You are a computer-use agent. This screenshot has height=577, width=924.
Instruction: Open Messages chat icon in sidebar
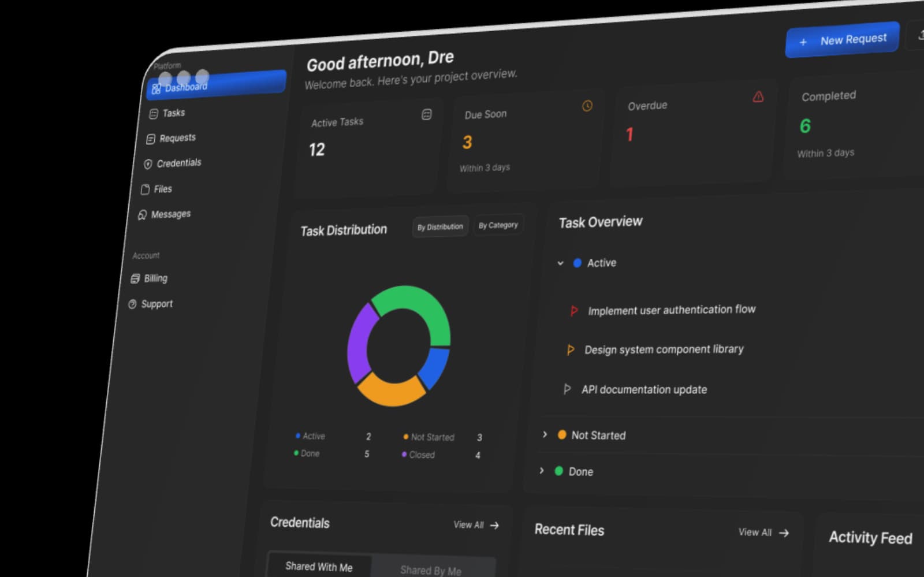[x=142, y=215]
